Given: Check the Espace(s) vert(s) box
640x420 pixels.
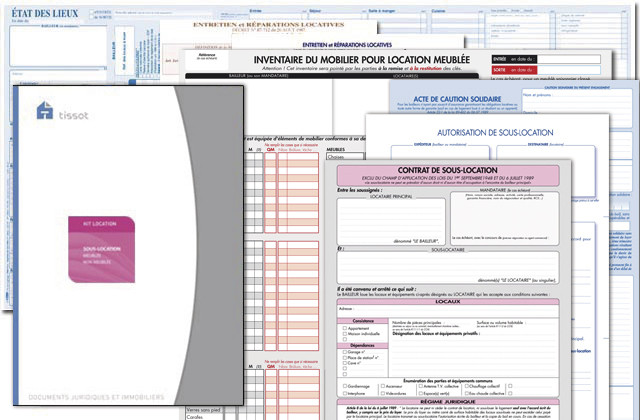Looking at the screenshot, I should (x=421, y=393).
